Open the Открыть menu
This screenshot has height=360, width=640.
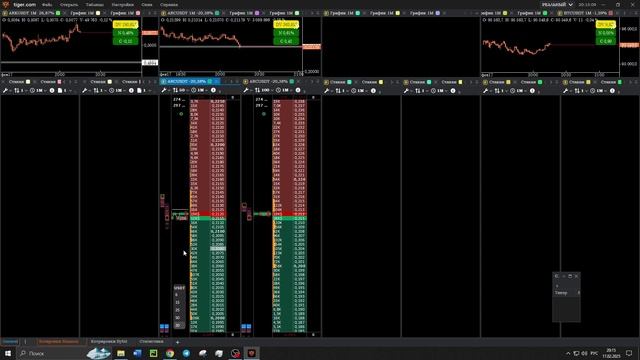[69, 4]
